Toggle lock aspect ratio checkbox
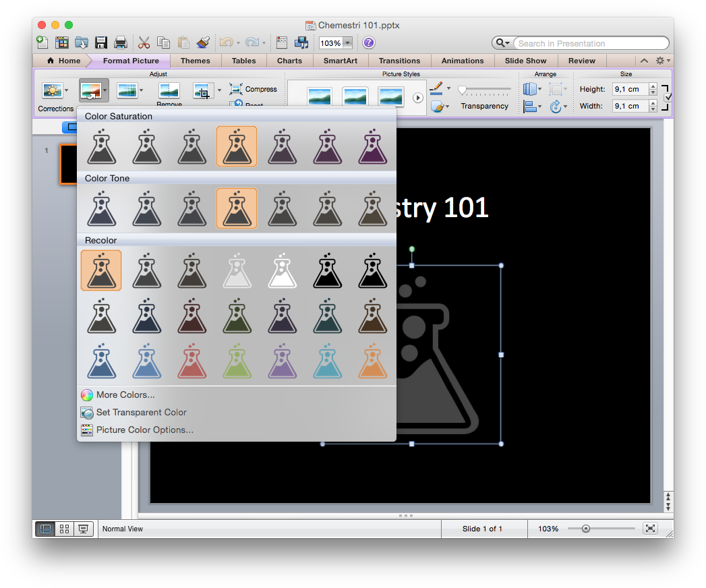The image size is (706, 588). (x=668, y=97)
